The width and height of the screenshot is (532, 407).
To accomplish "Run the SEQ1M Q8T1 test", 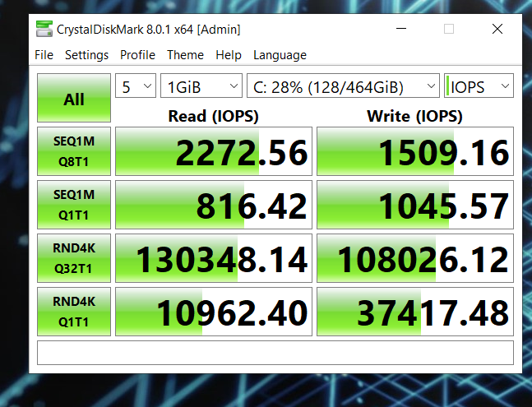I will tap(74, 151).
